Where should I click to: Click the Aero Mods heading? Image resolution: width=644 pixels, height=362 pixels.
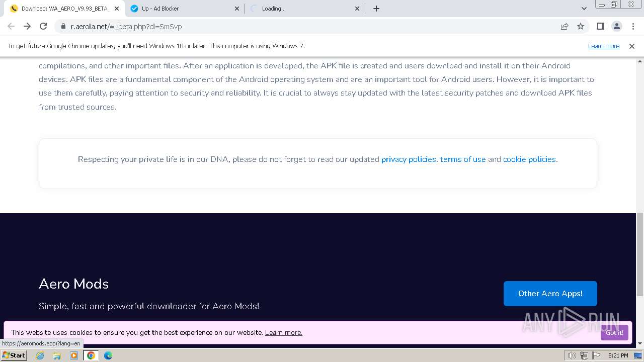[x=74, y=284]
